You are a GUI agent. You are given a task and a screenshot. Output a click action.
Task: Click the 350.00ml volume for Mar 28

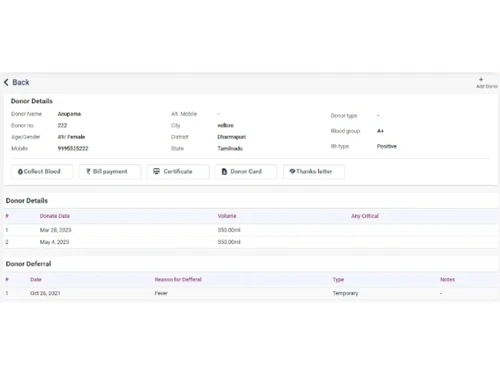coord(229,230)
